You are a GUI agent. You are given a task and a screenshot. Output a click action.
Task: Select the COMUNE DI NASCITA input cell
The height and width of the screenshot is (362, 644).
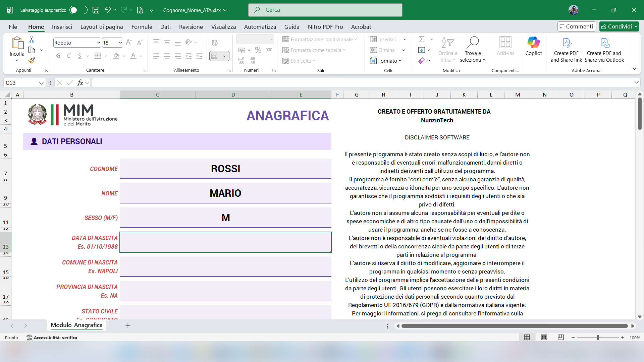pos(225,266)
